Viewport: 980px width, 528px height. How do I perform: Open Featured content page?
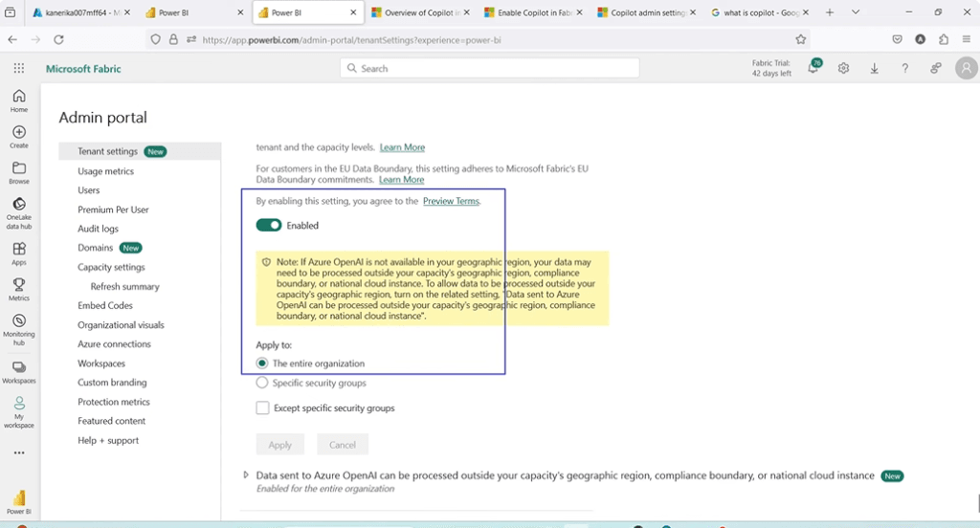(x=111, y=421)
